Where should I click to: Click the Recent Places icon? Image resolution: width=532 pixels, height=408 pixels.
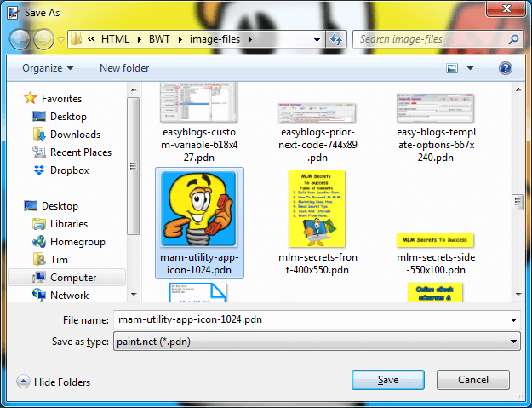coord(39,152)
